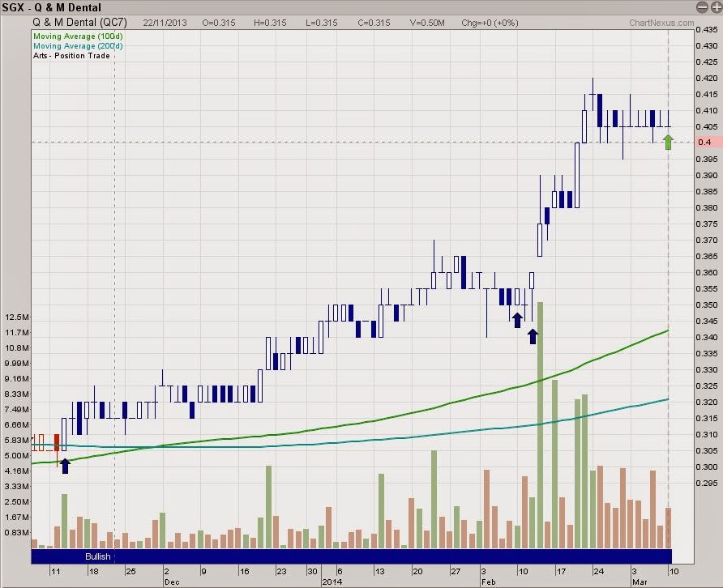Click the 0.420 price axis label
Image resolution: width=723 pixels, height=588 pixels.
(707, 79)
